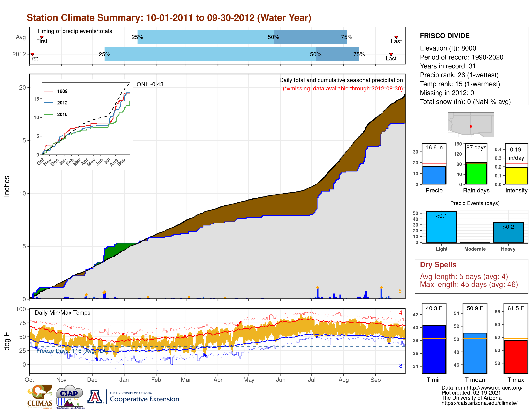Click the red 1989 legend line
The width and height of the screenshot is (532, 411).
[48, 91]
